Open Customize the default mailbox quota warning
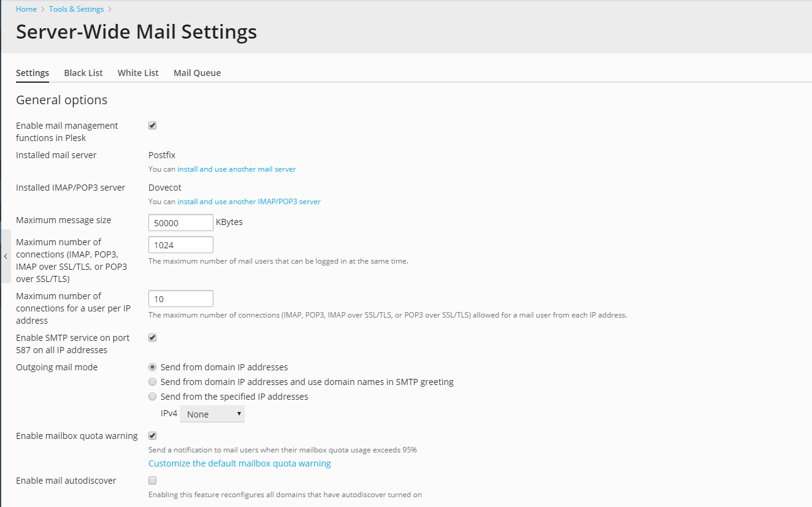 pos(239,463)
